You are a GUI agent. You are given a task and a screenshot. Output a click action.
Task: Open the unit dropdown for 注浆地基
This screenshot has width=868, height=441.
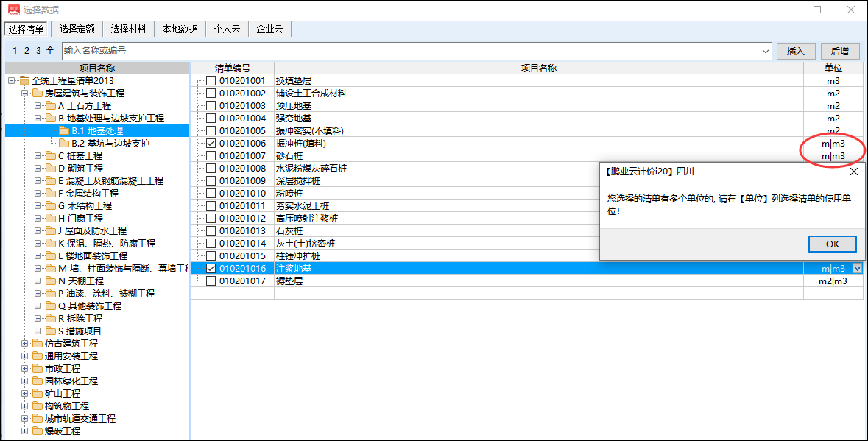click(x=856, y=269)
